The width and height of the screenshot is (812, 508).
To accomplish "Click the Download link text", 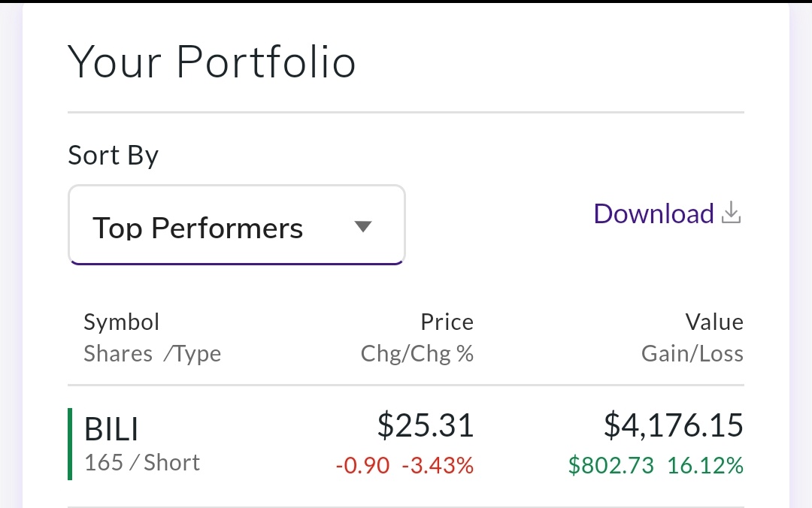I will tap(653, 214).
